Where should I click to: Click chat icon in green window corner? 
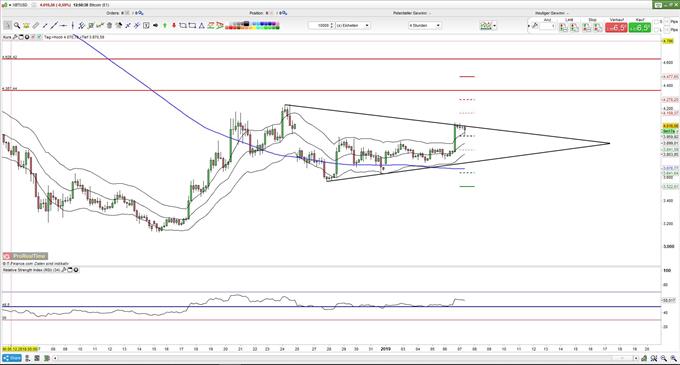[658, 5]
